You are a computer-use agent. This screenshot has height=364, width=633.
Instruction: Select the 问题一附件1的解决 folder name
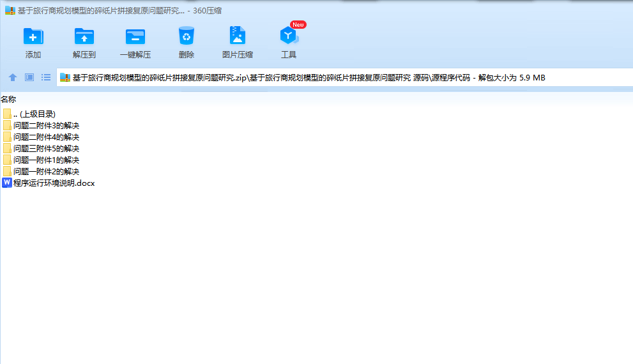[x=46, y=160]
